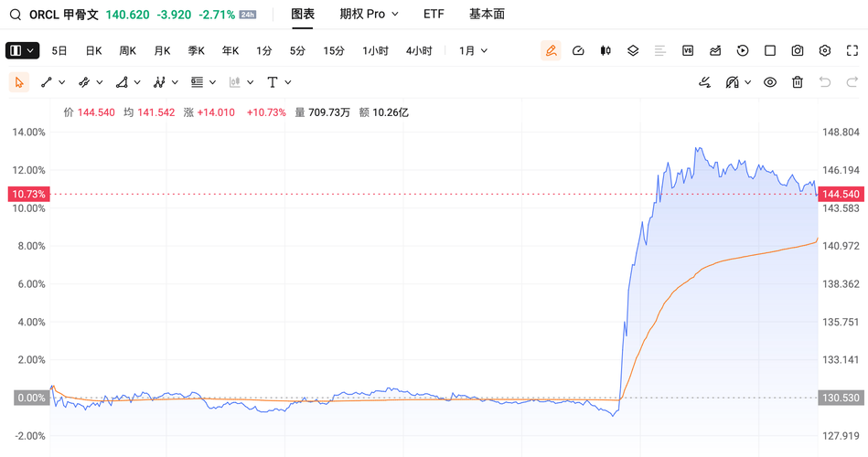This screenshot has width=868, height=457.
Task: Click the 10.73% percent axis label
Action: click(28, 194)
